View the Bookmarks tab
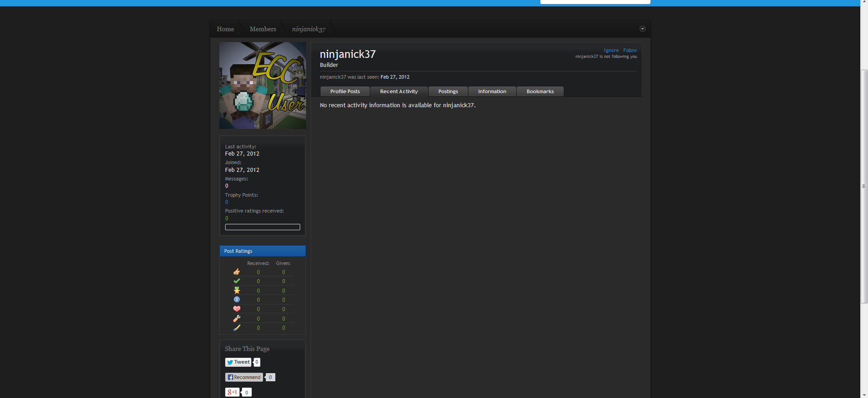Viewport: 868px width, 398px height. point(540,91)
